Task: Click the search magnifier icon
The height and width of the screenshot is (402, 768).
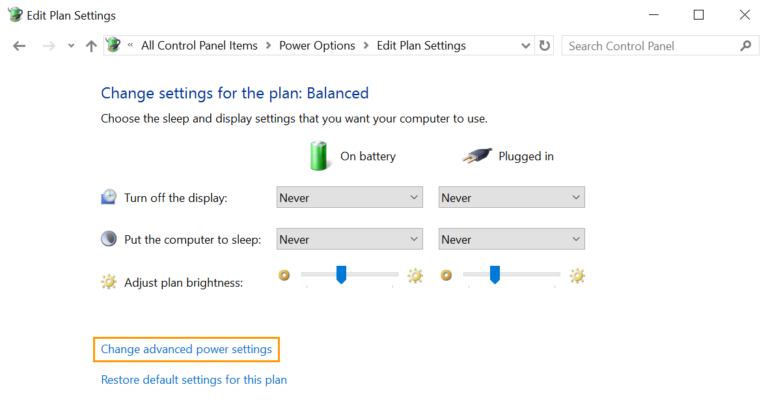Action: point(744,46)
